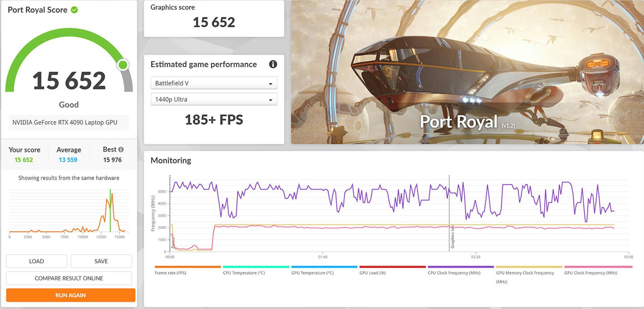Click the Battlefield V dropdown arrow
The image size is (644, 309).
pyautogui.click(x=271, y=84)
